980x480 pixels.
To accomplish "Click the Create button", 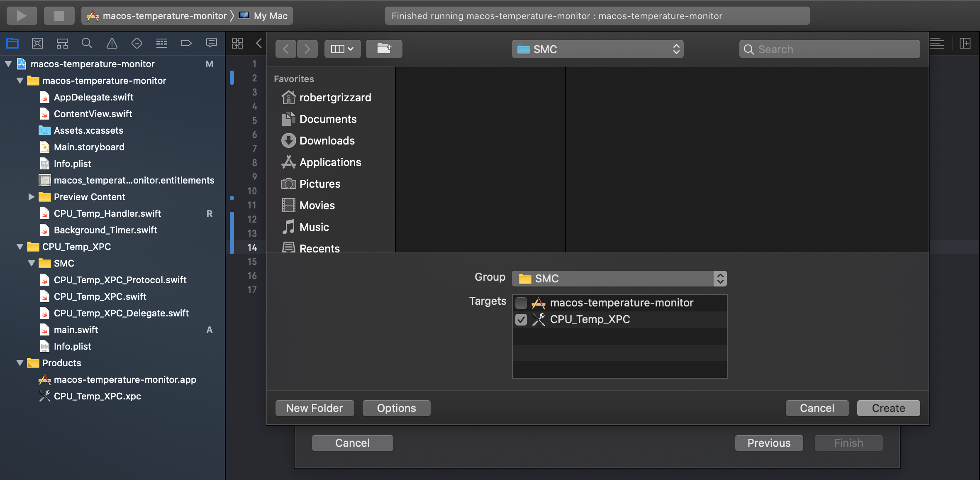I will point(888,408).
